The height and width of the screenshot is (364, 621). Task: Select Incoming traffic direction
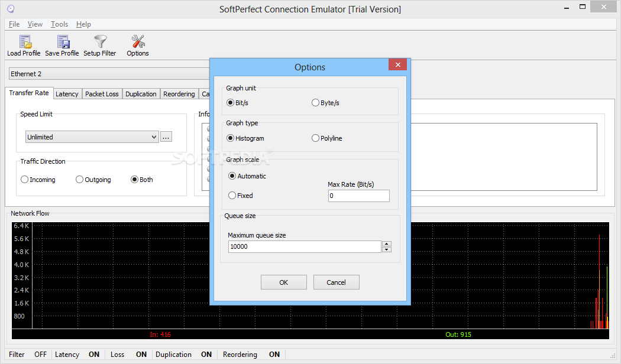(38, 180)
